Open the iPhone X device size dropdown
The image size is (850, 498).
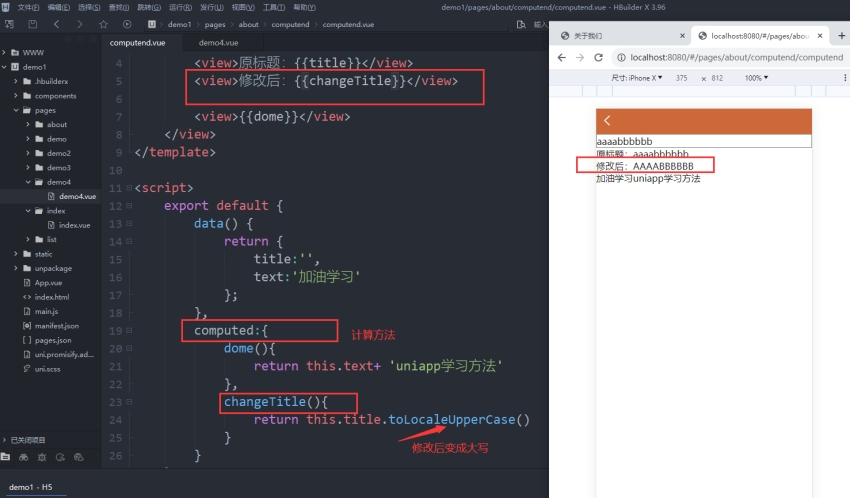point(636,78)
